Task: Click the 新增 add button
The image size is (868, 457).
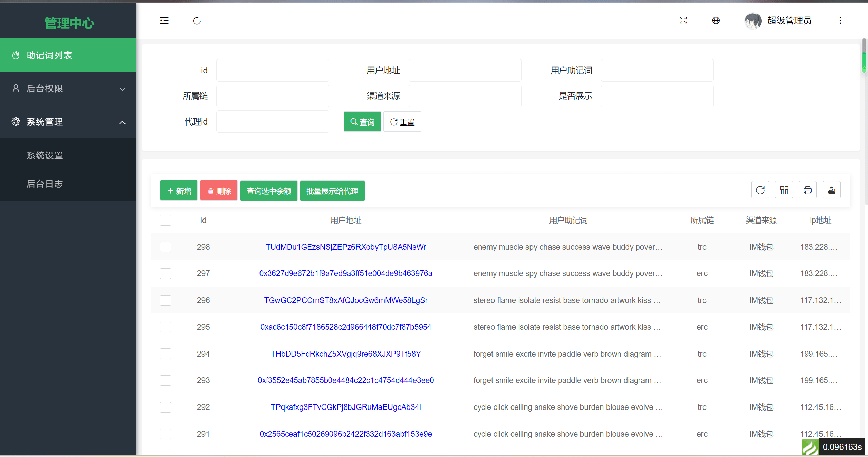Action: click(179, 191)
